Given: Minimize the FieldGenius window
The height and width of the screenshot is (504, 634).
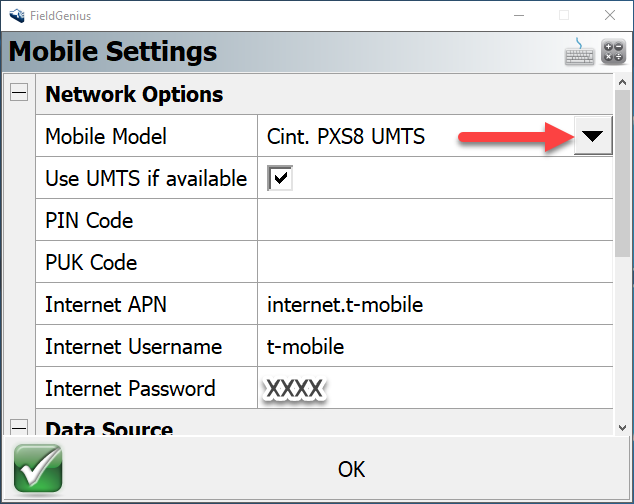Looking at the screenshot, I should [517, 15].
